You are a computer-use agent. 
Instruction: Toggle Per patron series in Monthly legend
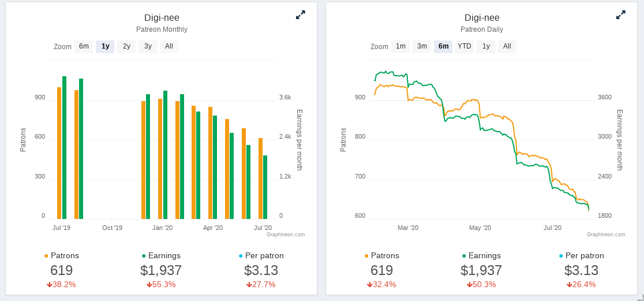pyautogui.click(x=261, y=256)
